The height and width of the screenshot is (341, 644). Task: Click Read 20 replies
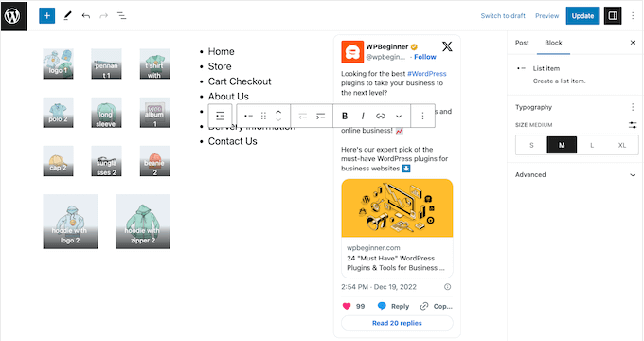(x=397, y=323)
